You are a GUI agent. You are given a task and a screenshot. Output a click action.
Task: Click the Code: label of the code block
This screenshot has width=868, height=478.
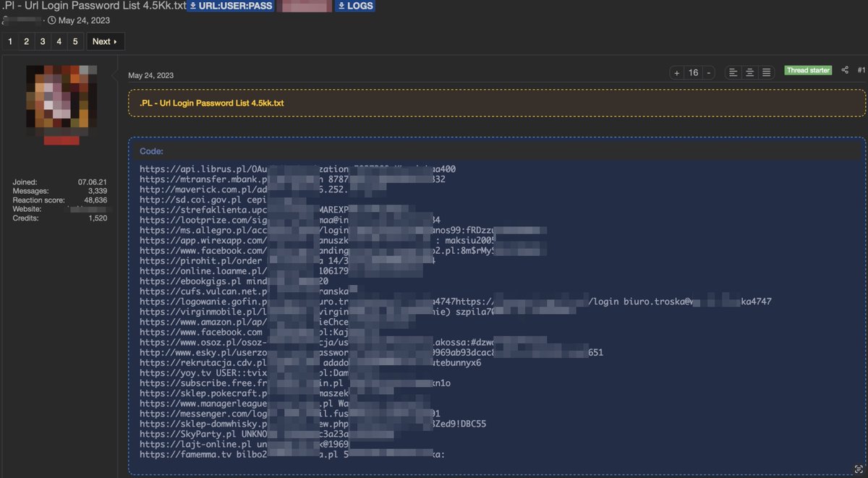pyautogui.click(x=151, y=151)
